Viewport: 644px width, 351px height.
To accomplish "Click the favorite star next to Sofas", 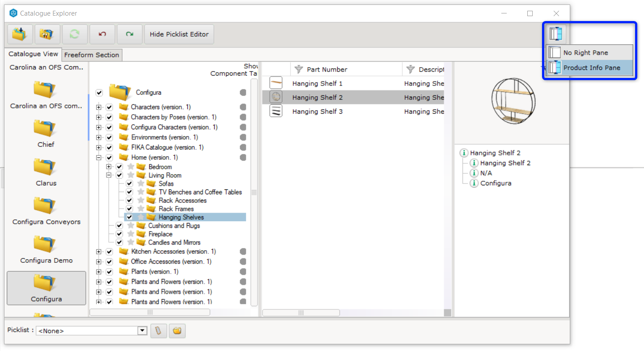I will pyautogui.click(x=140, y=184).
